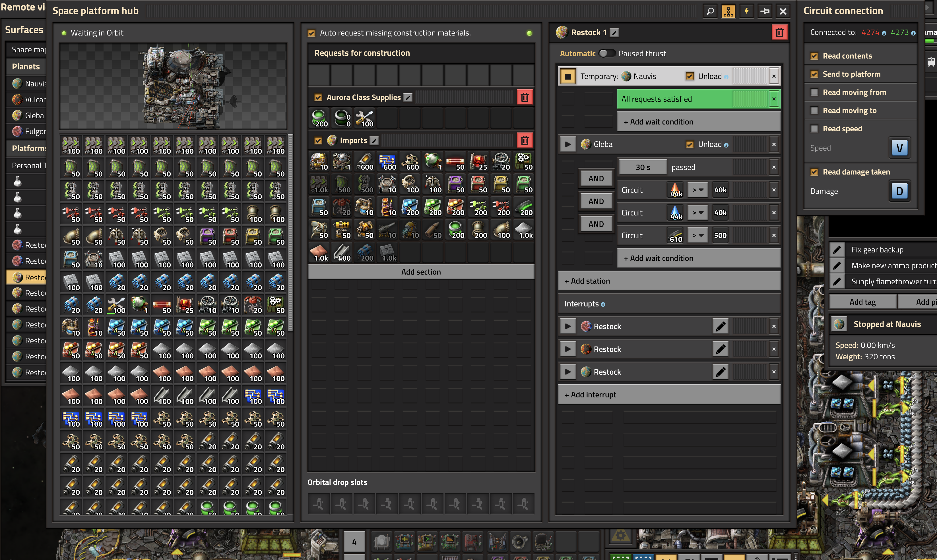Toggle Auto request missing construction materials checkbox
937x560 pixels.
(x=311, y=33)
